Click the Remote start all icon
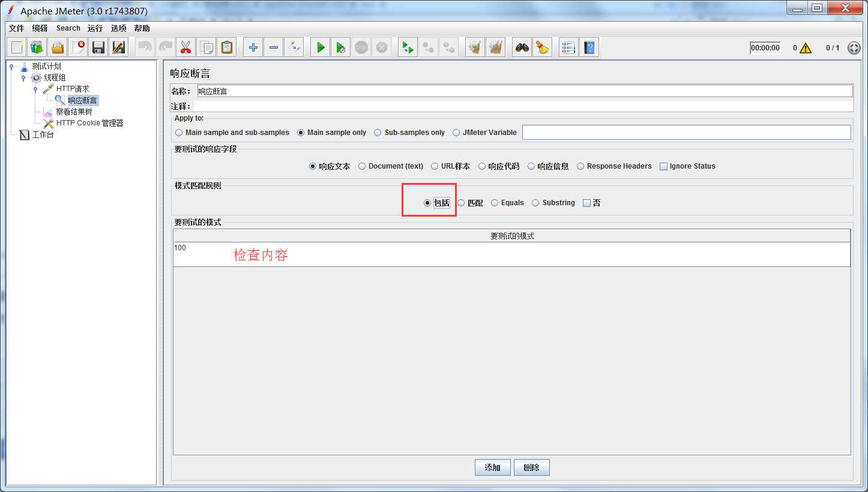This screenshot has width=868, height=492. [x=408, y=47]
